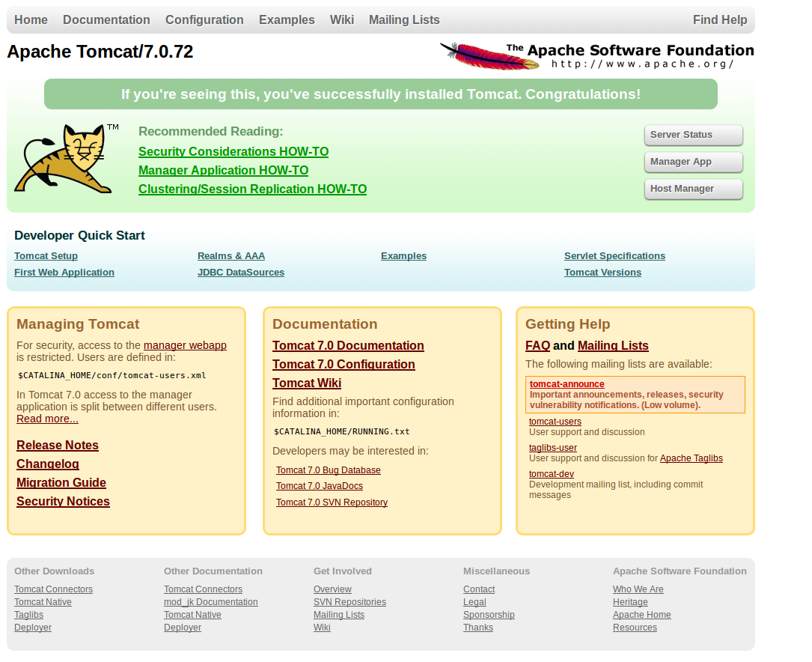Open the Apache Home footer link
Screen dimensions: 812x662
[641, 615]
